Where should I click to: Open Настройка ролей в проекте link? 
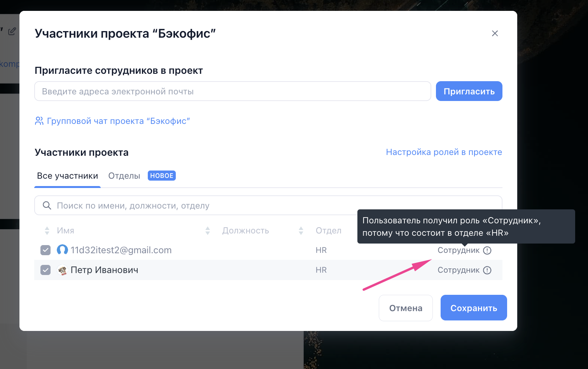tap(444, 152)
